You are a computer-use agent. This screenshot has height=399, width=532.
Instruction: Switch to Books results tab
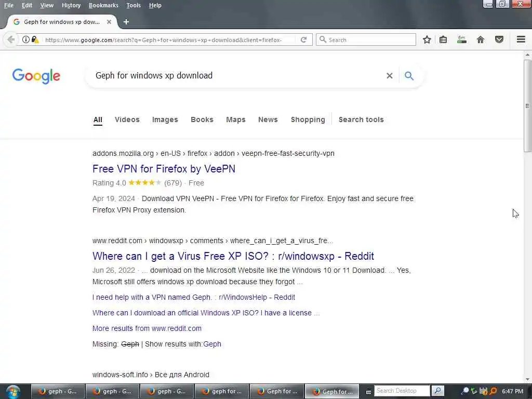click(x=202, y=120)
